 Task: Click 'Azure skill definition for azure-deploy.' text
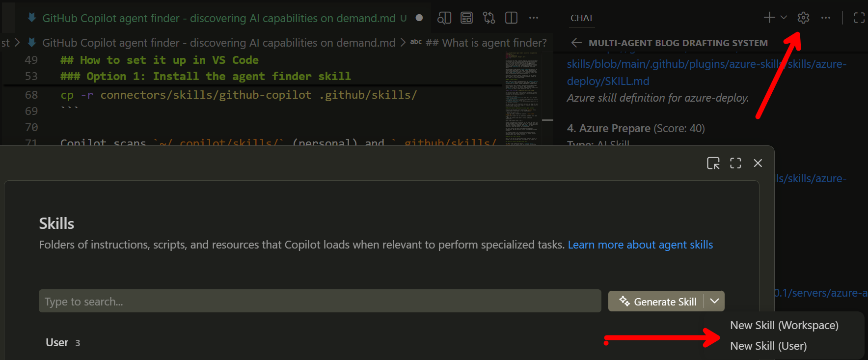click(658, 98)
